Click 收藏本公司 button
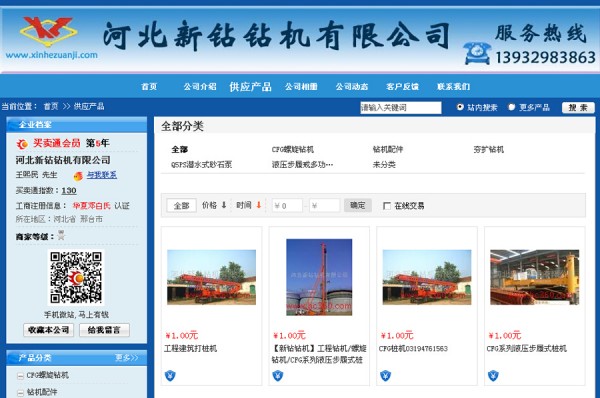The image size is (600, 398). coord(48,330)
